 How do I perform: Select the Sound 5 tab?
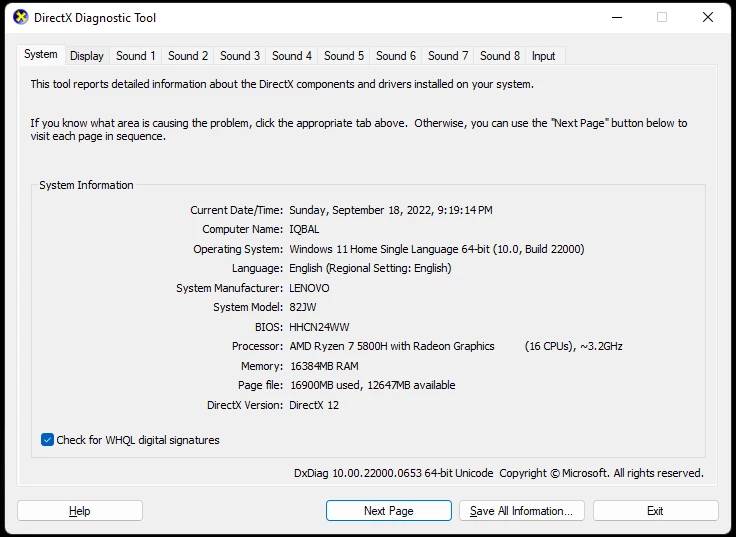point(344,56)
